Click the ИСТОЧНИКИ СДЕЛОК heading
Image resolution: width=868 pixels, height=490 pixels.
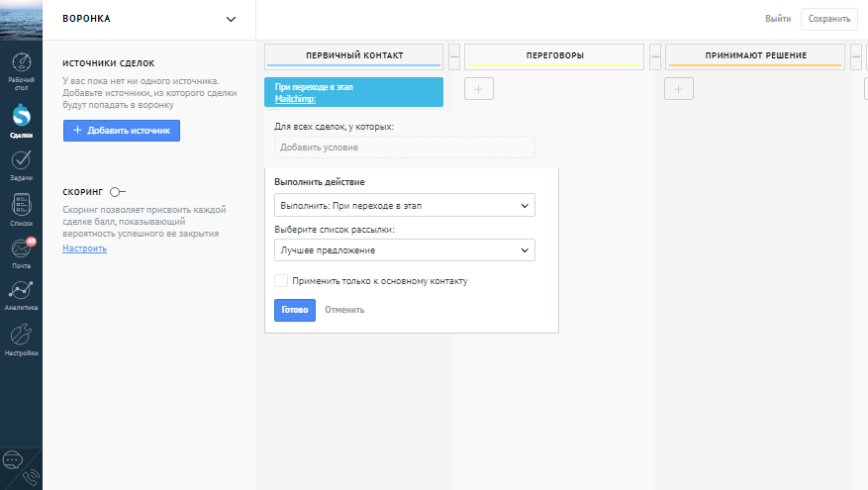coord(109,63)
